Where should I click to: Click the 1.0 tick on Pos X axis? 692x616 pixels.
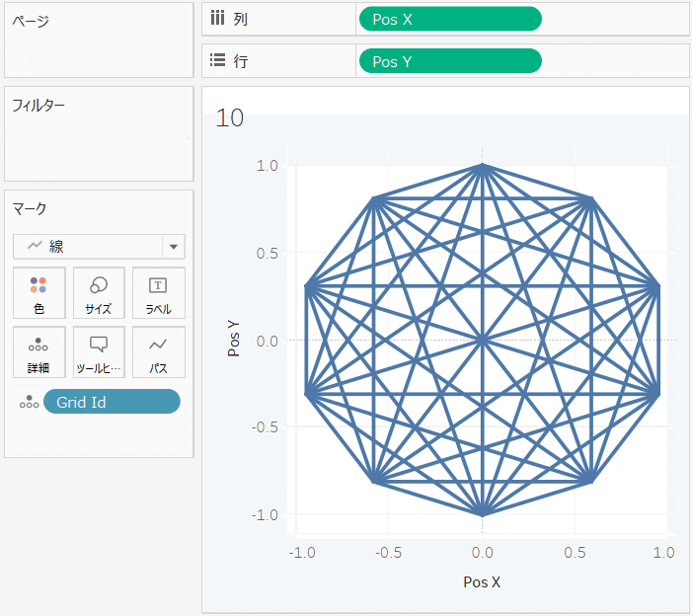(x=663, y=553)
